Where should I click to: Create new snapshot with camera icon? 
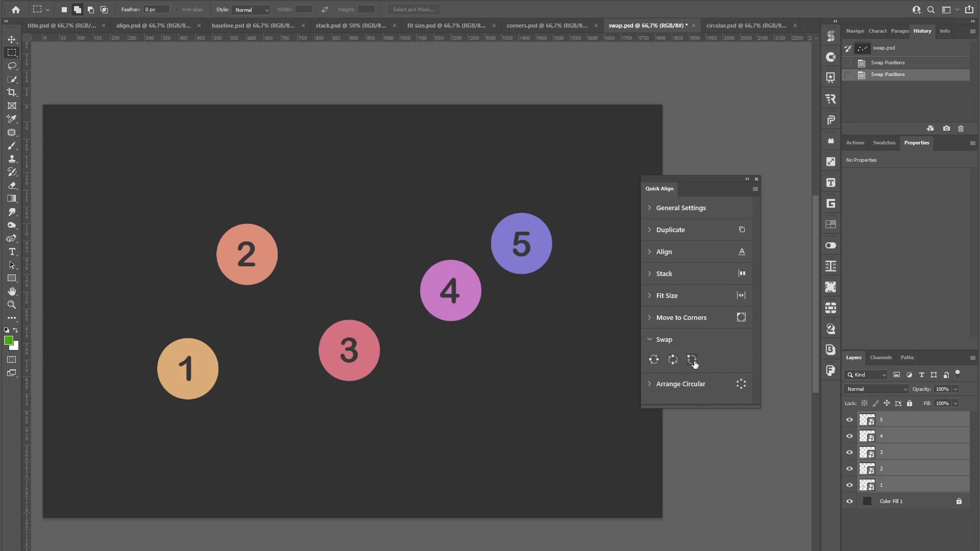[x=946, y=129]
